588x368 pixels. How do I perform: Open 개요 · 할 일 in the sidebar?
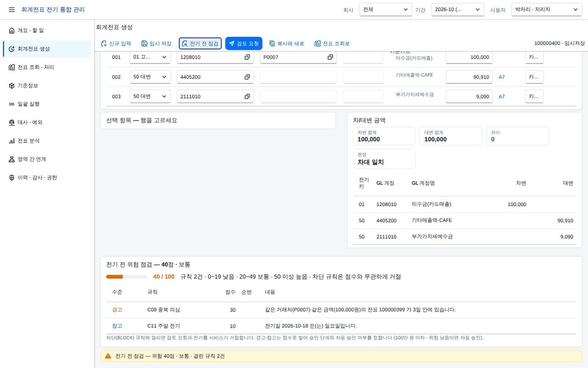(x=47, y=30)
